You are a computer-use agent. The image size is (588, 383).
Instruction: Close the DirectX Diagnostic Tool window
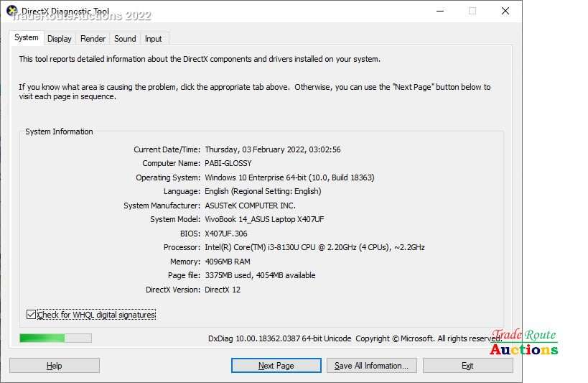(x=505, y=11)
